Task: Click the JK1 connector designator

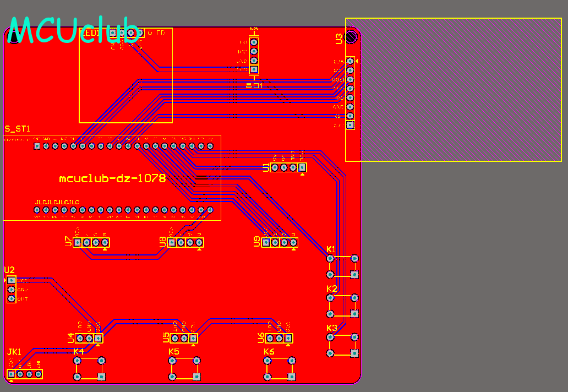Action: [14, 352]
